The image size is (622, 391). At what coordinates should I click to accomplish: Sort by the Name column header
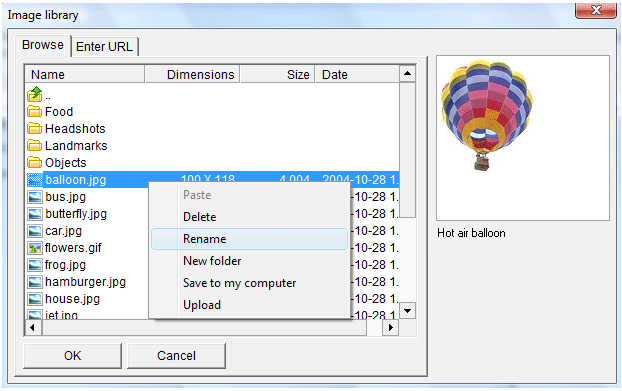pyautogui.click(x=84, y=75)
